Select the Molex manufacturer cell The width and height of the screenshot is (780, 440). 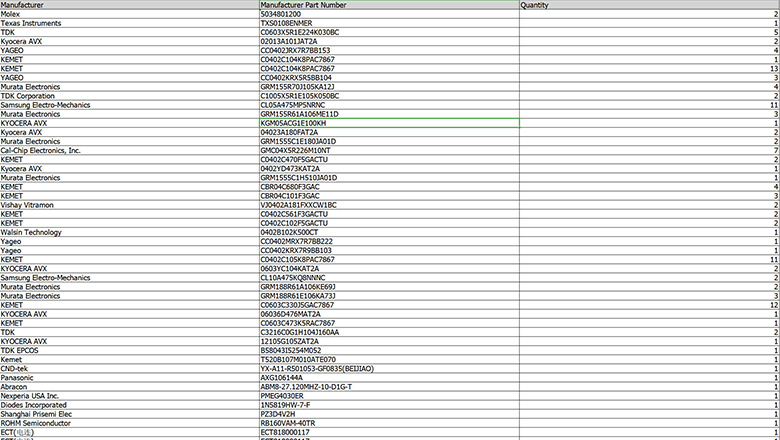pyautogui.click(x=129, y=14)
